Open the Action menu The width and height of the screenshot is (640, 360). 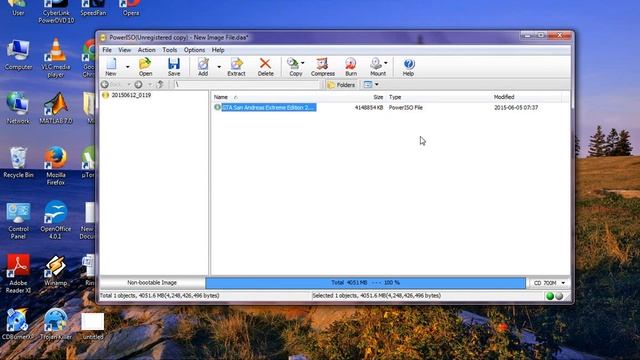(x=147, y=50)
